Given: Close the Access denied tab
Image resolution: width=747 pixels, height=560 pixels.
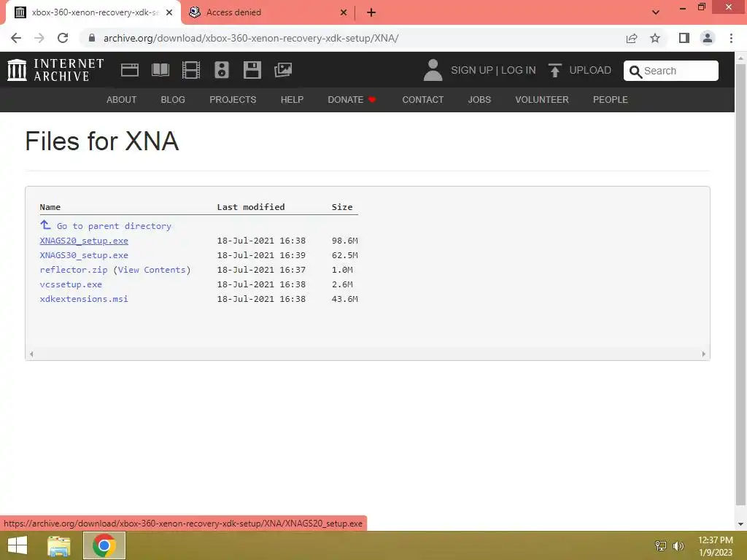Looking at the screenshot, I should [x=344, y=13].
